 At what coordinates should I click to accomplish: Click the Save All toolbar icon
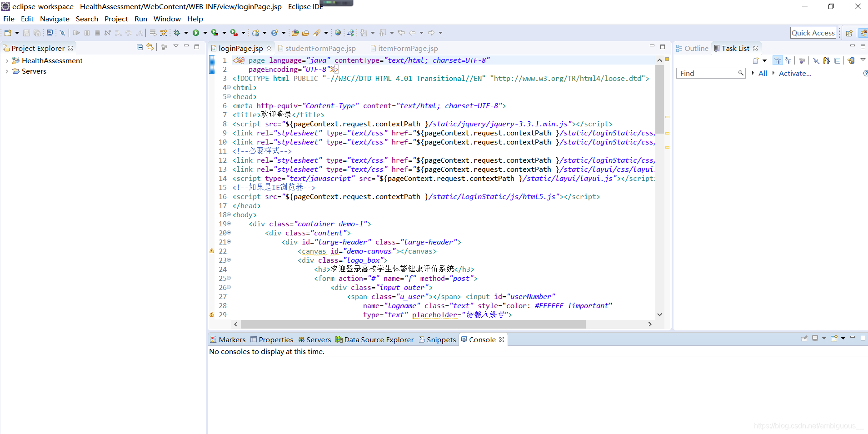(37, 33)
